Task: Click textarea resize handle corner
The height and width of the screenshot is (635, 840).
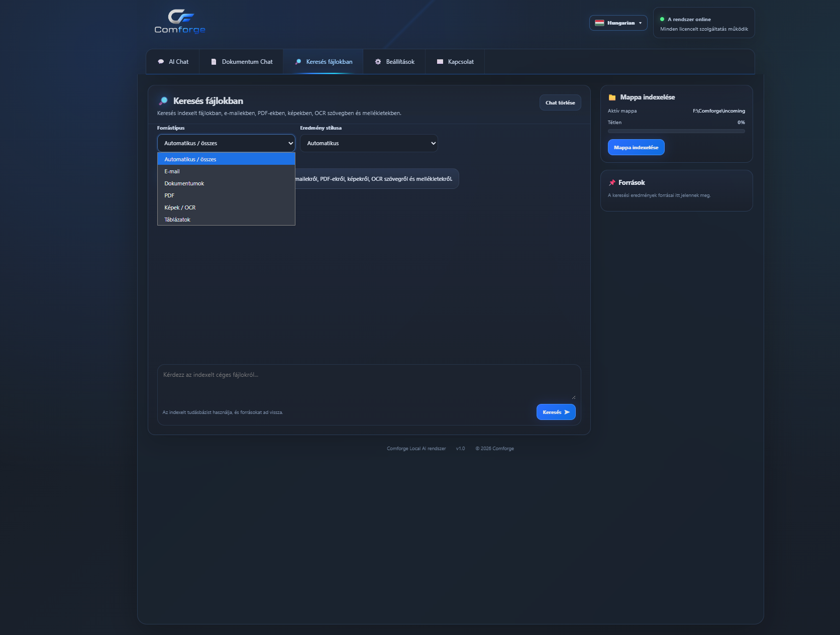Action: click(574, 397)
